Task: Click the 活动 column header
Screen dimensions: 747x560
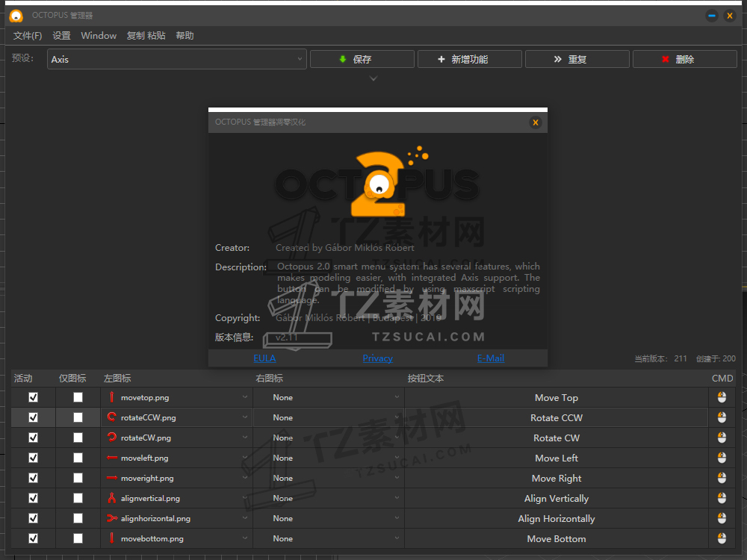Action: point(23,378)
